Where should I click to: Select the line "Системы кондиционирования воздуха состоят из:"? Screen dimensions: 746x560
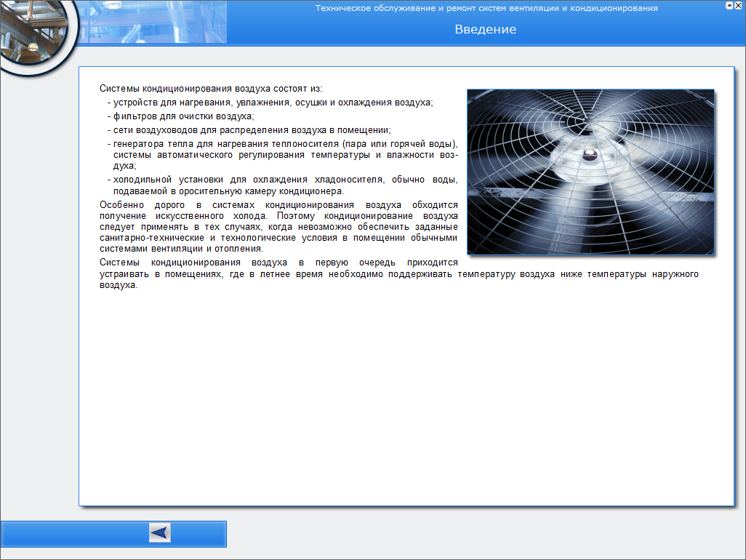point(210,88)
